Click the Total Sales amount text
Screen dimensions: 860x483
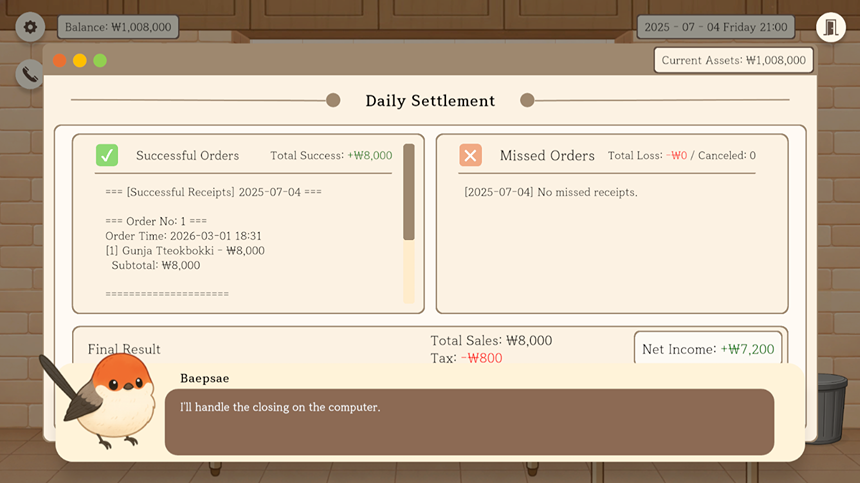(x=491, y=341)
